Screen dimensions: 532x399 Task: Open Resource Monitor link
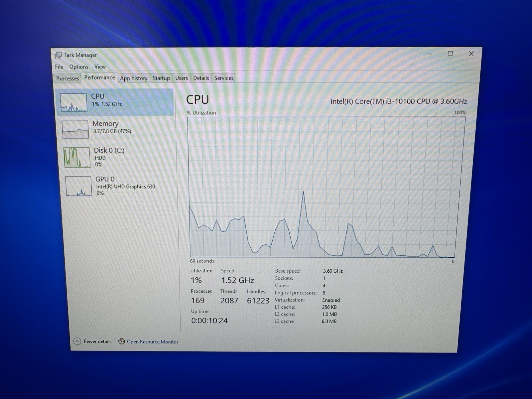click(153, 342)
